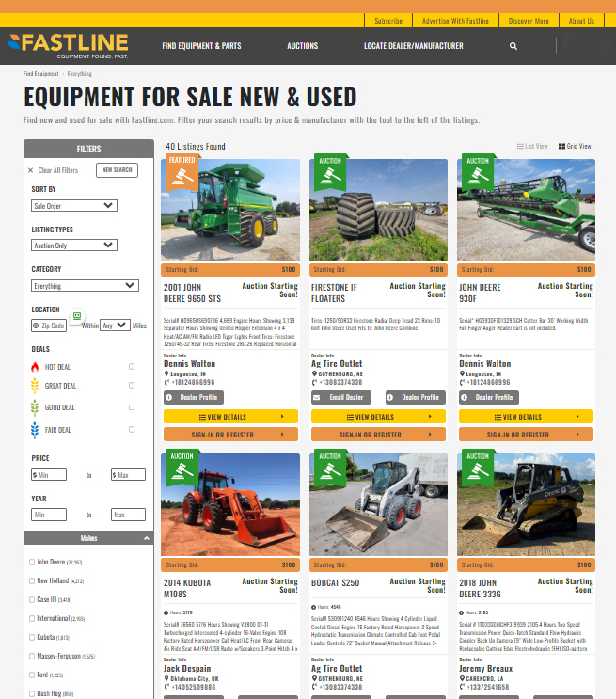Open the Sort By Sale Order dropdown
616x699 pixels.
(74, 205)
